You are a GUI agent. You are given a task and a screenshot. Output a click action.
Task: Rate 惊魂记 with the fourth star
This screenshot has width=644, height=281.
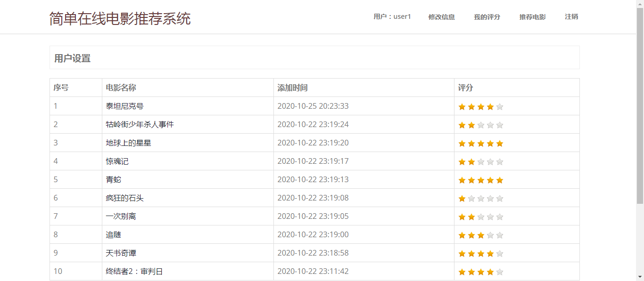tap(490, 162)
